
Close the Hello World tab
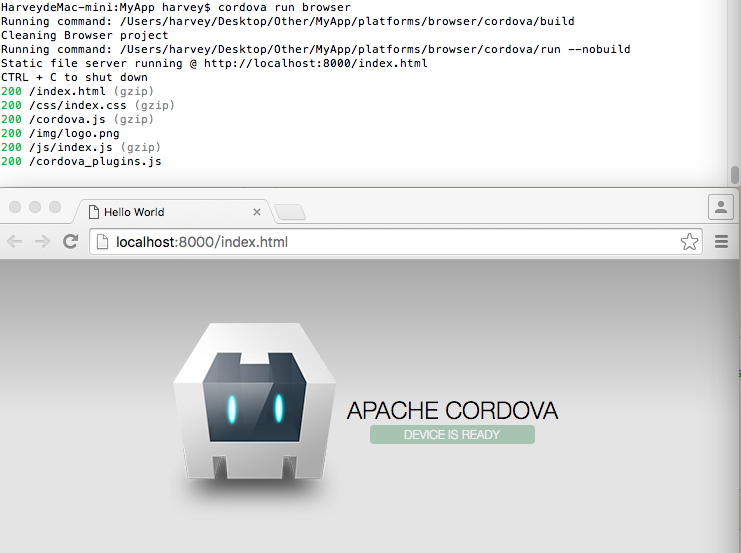(x=257, y=212)
